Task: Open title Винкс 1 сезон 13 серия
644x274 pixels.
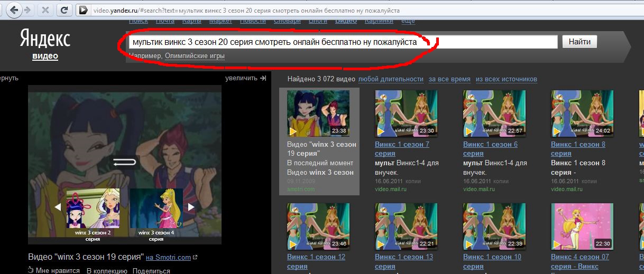Action: tap(404, 261)
